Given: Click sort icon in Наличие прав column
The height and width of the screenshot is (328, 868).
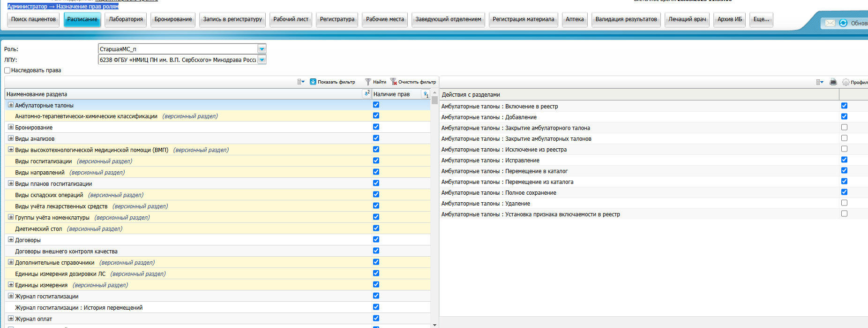Looking at the screenshot, I should [425, 94].
